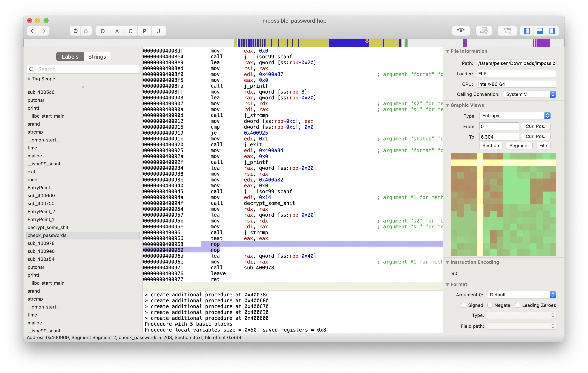Click the redo icon in toolbar
Image resolution: width=588 pixels, height=373 pixels.
(x=86, y=31)
